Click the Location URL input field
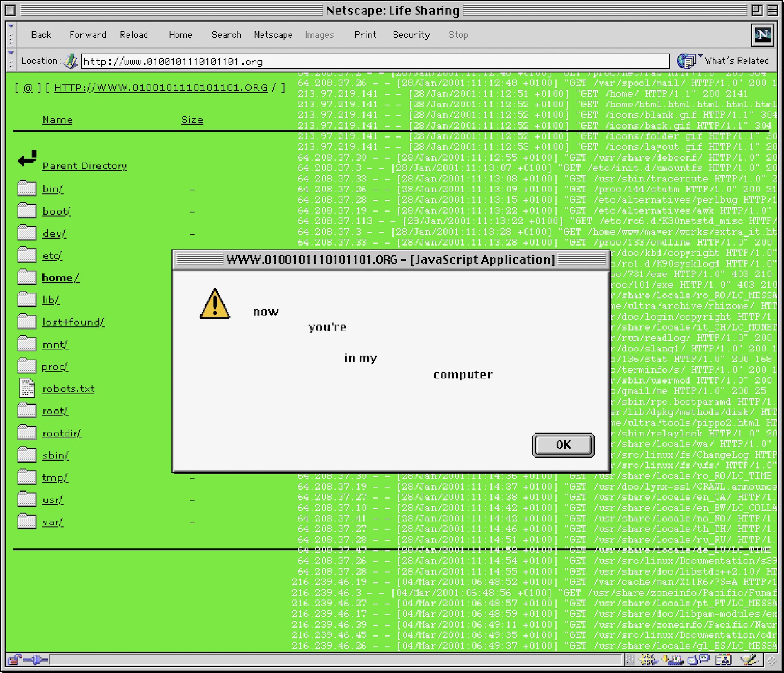The width and height of the screenshot is (784, 673). (375, 61)
